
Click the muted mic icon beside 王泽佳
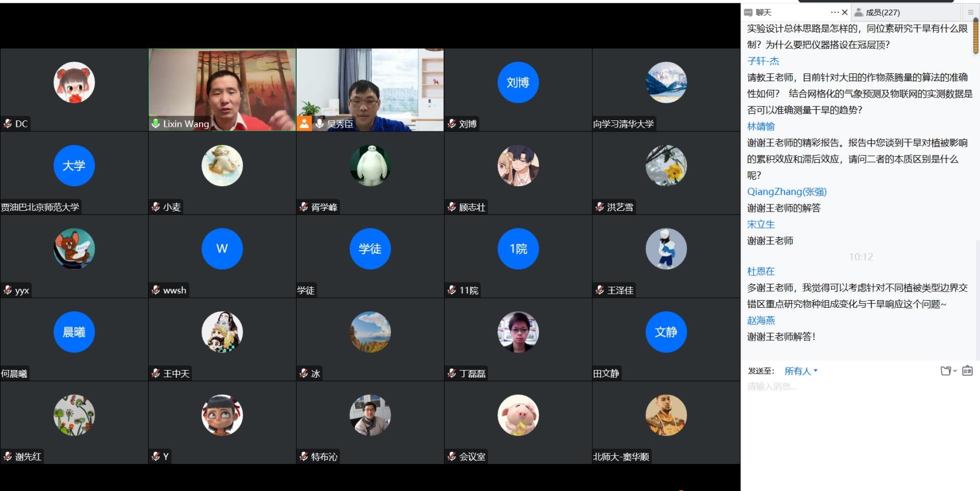(x=600, y=290)
